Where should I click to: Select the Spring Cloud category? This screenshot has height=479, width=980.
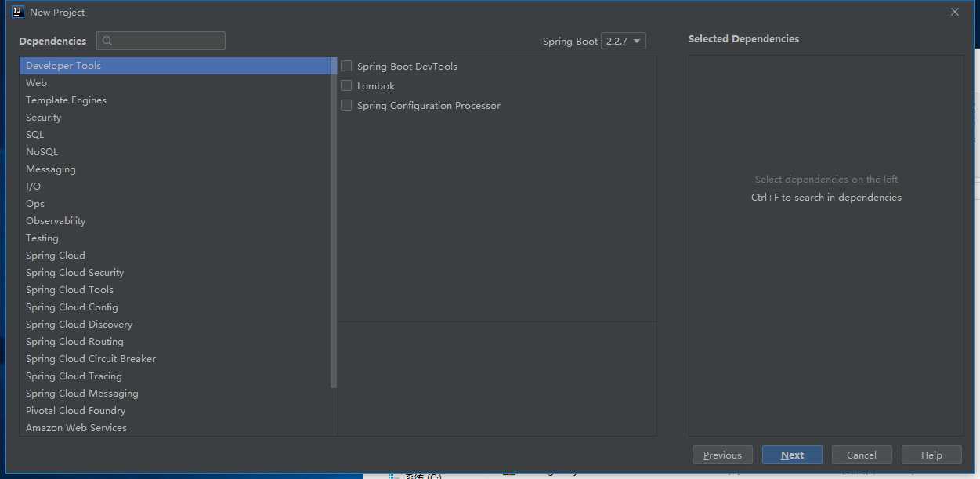coord(175,256)
